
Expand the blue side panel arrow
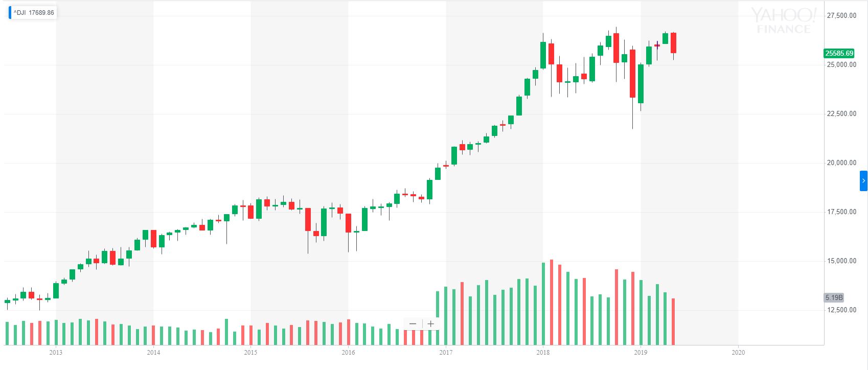pos(863,181)
